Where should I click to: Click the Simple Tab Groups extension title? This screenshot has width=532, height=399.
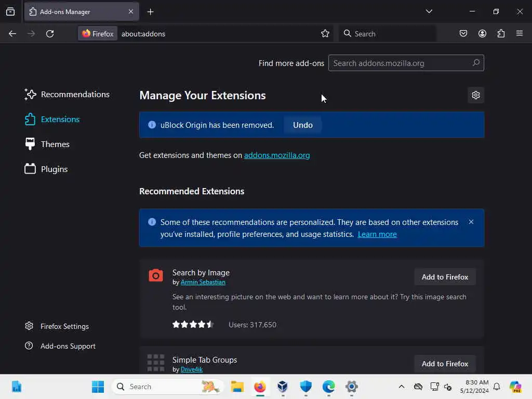(x=205, y=360)
